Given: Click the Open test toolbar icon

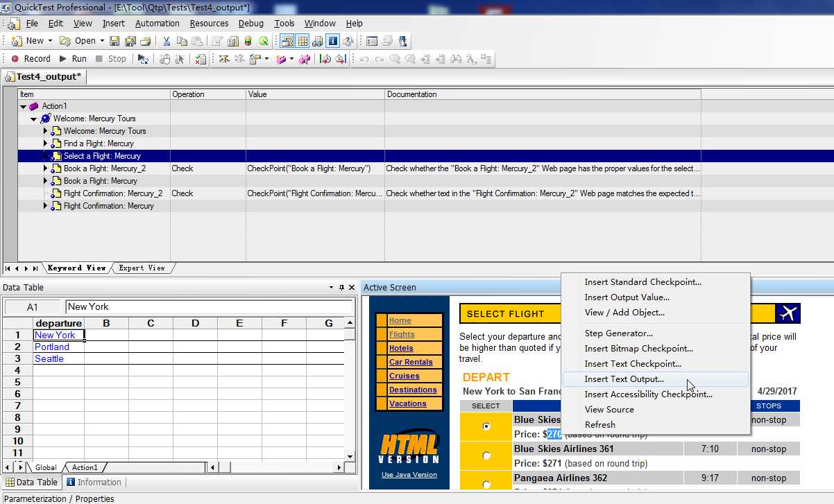Looking at the screenshot, I should 66,41.
